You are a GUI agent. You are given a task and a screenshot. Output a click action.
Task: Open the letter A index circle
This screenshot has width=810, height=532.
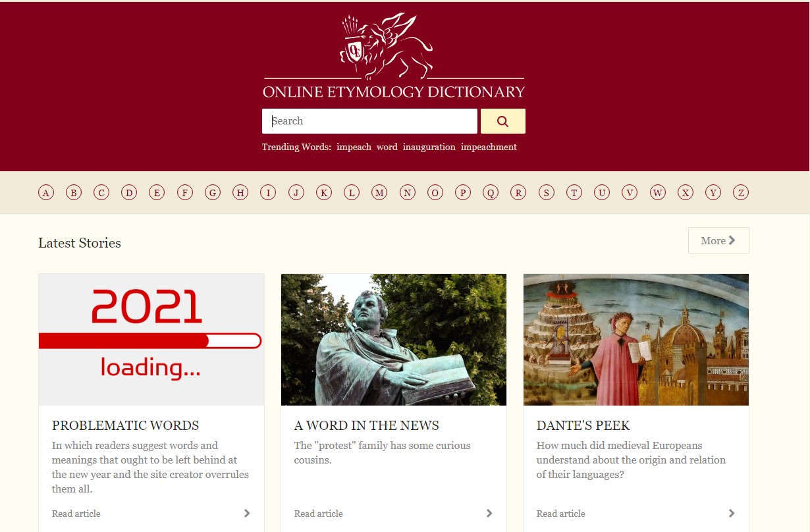pos(46,193)
